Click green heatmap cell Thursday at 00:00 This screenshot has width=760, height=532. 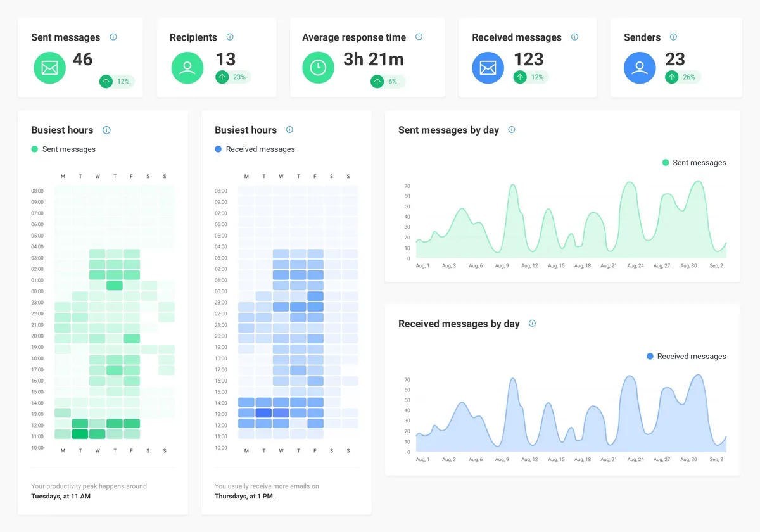click(x=115, y=286)
